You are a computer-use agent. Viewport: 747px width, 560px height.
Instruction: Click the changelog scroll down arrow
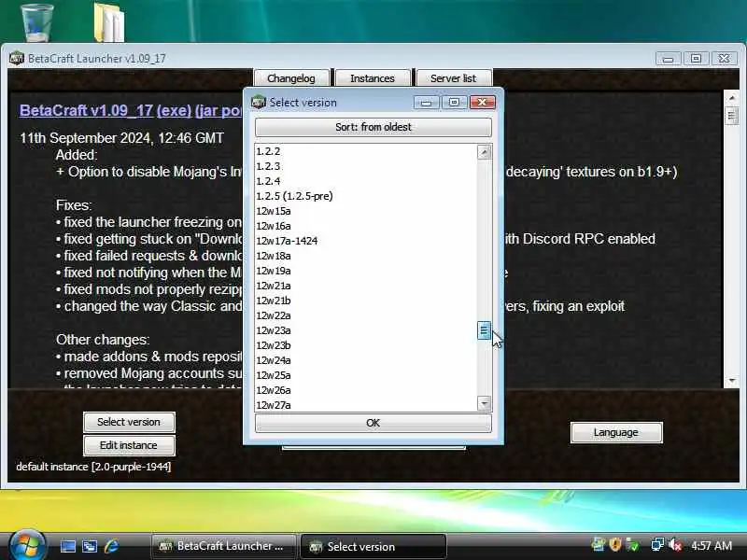click(x=732, y=381)
